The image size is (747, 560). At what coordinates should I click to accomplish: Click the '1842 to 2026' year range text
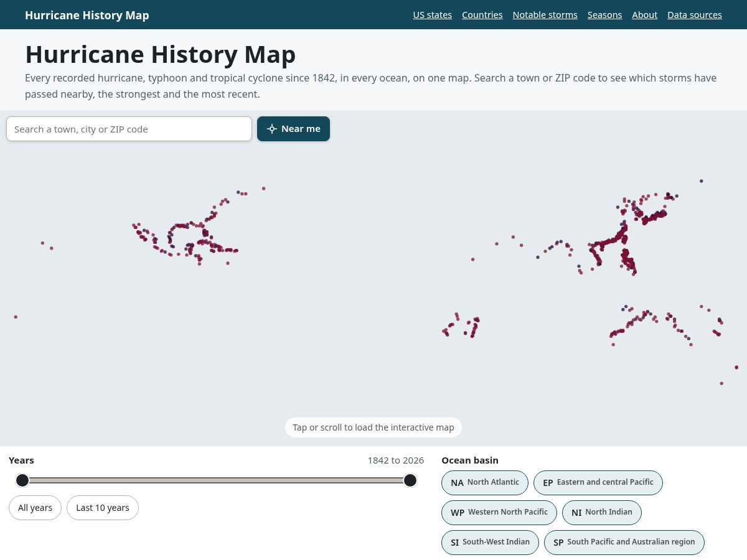click(396, 460)
